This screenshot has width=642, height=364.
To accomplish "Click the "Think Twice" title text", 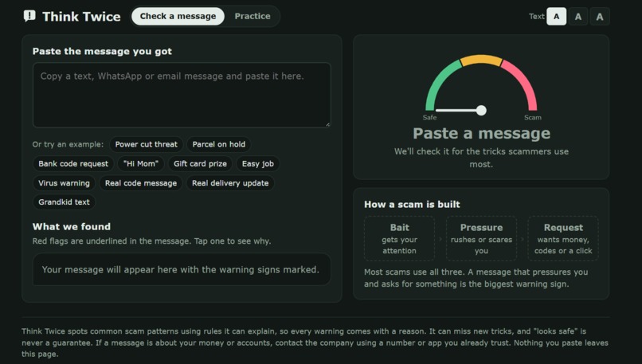I will click(81, 17).
